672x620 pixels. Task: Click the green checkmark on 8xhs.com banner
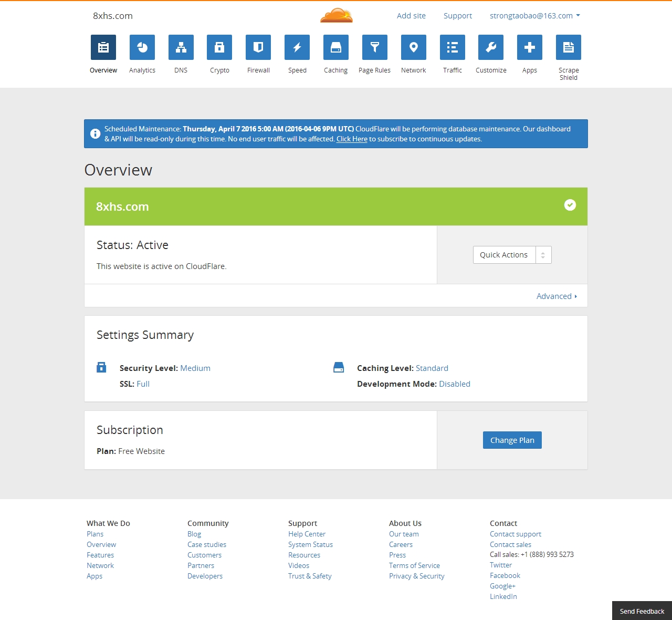tap(570, 205)
